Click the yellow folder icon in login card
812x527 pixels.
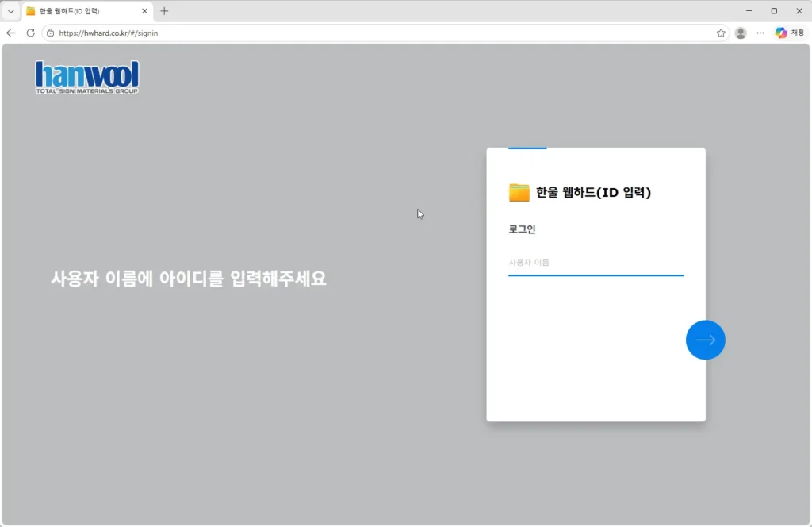click(x=519, y=192)
